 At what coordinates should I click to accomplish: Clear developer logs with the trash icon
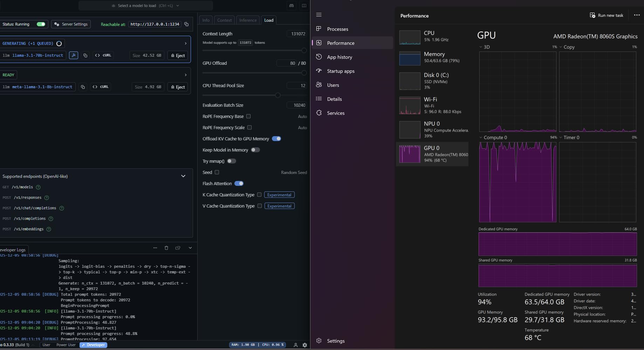pos(166,248)
